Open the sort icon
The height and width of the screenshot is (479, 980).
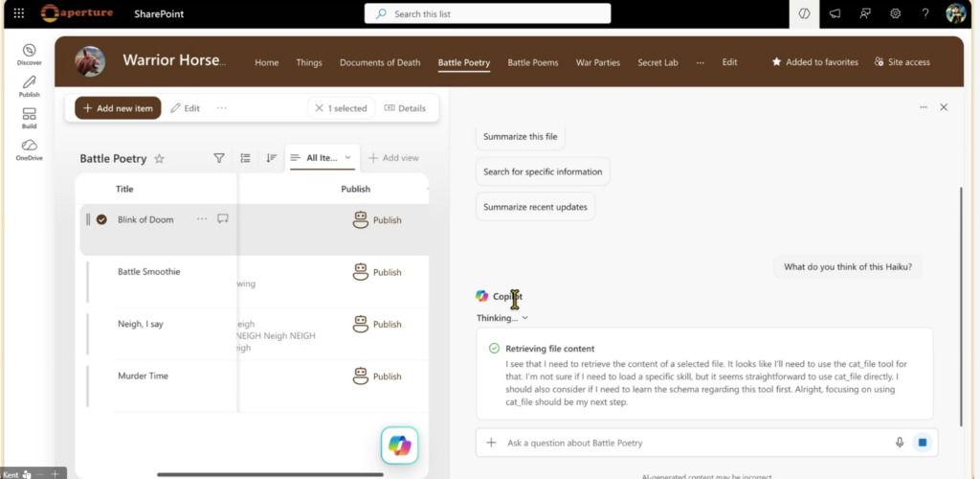click(271, 158)
